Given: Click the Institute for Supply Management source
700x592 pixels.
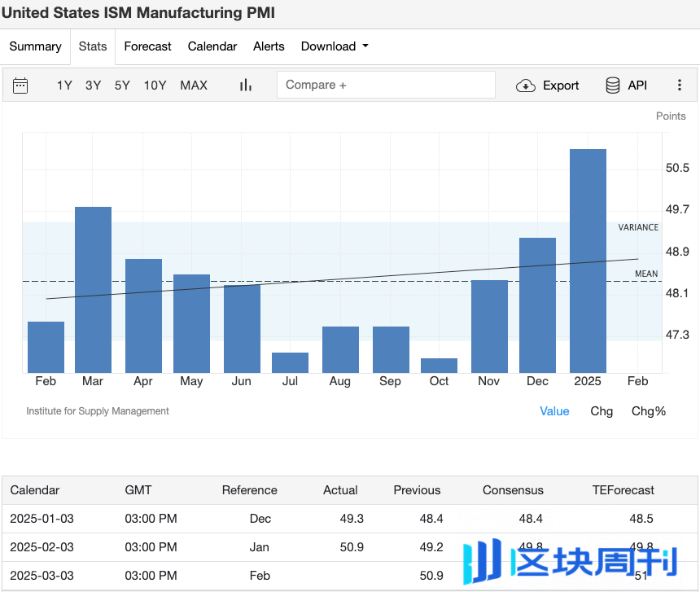Looking at the screenshot, I should (98, 411).
